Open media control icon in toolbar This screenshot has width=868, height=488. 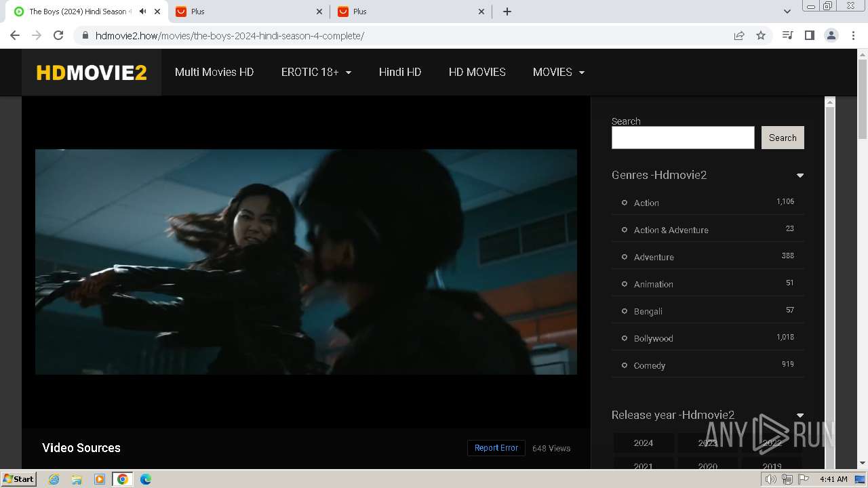(x=787, y=35)
